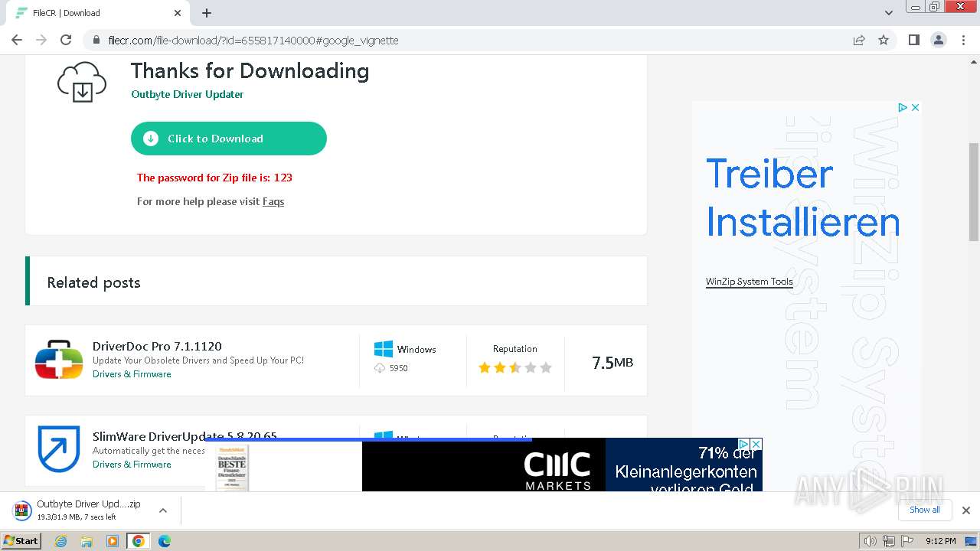Open the tab search dropdown
Image resolution: width=980 pixels, height=551 pixels.
(x=889, y=13)
